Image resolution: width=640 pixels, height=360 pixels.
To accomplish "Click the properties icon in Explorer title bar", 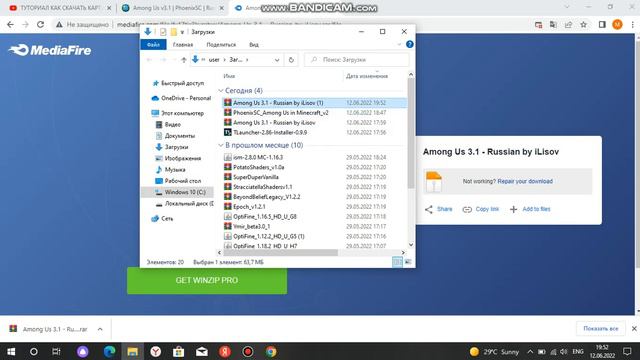I will pos(163,32).
